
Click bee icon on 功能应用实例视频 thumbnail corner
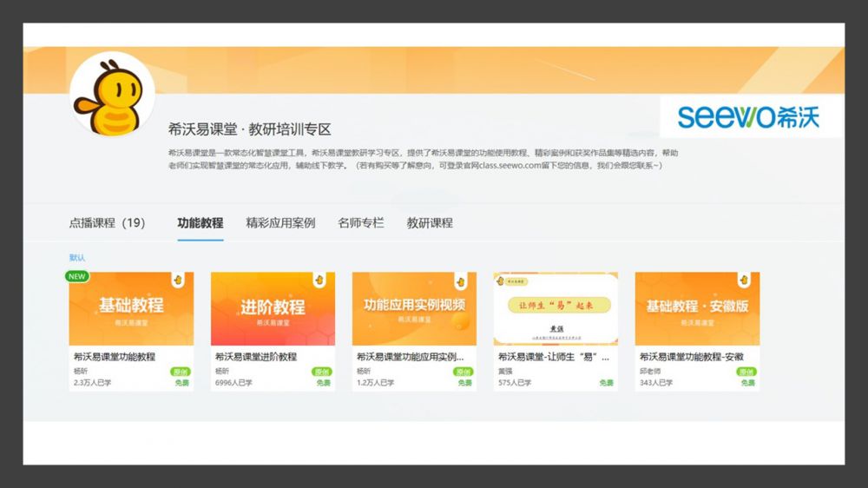coord(461,280)
